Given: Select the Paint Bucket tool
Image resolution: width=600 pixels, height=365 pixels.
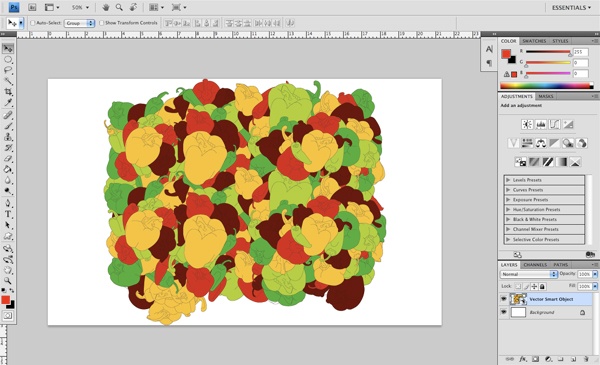Looking at the screenshot, I should (x=8, y=169).
